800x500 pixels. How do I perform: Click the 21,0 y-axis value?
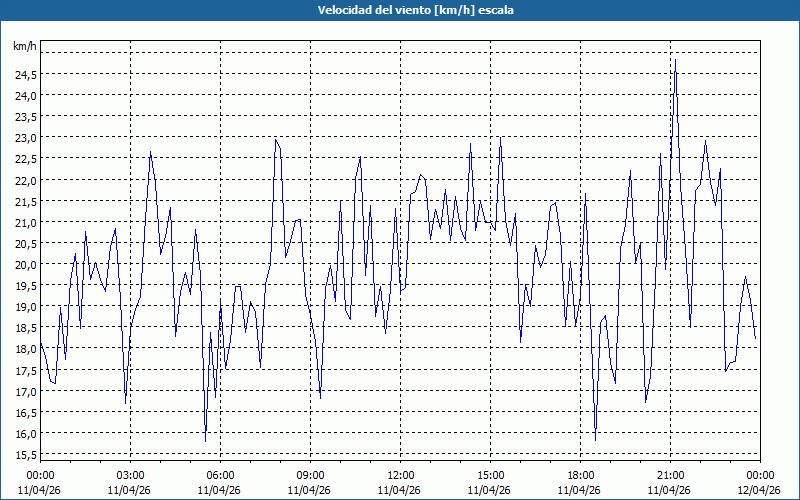[x=25, y=222]
